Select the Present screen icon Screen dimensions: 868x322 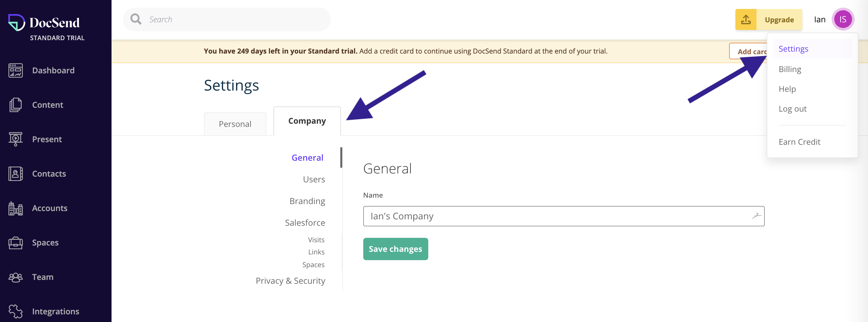[x=16, y=139]
